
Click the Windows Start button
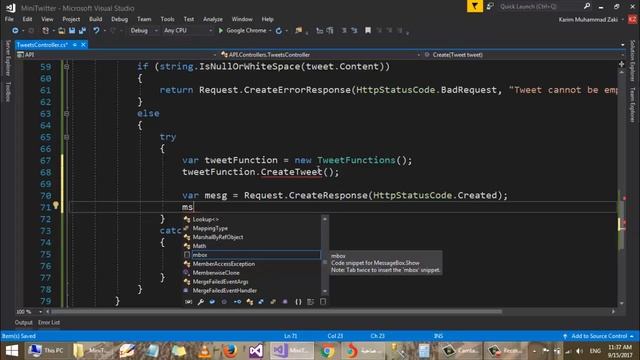click(x=12, y=351)
